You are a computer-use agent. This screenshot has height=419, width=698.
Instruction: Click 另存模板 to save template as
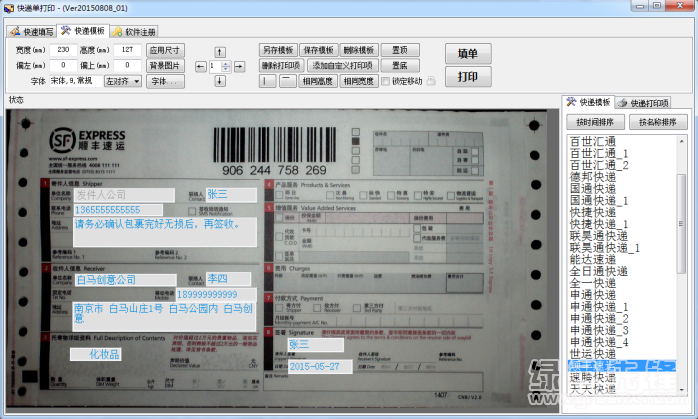(x=278, y=50)
